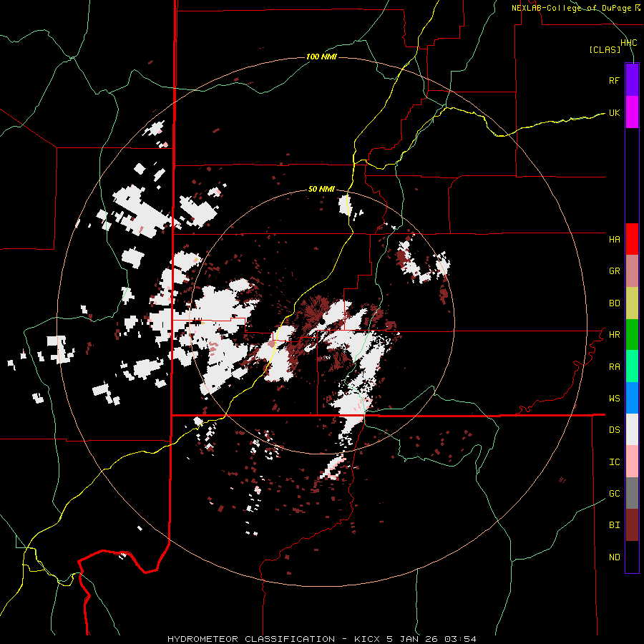644x644 pixels.
Task: Click the magenta UK legend color swatch
Action: click(632, 112)
